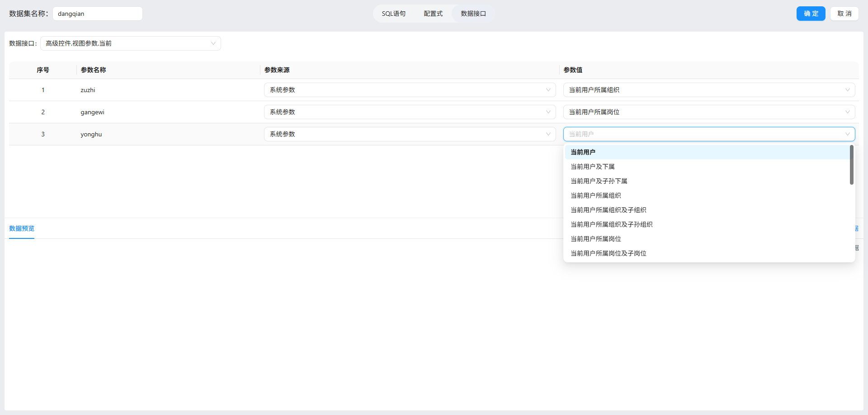This screenshot has height=415, width=868.
Task: Switch to the SQL语句 tab
Action: (x=393, y=14)
